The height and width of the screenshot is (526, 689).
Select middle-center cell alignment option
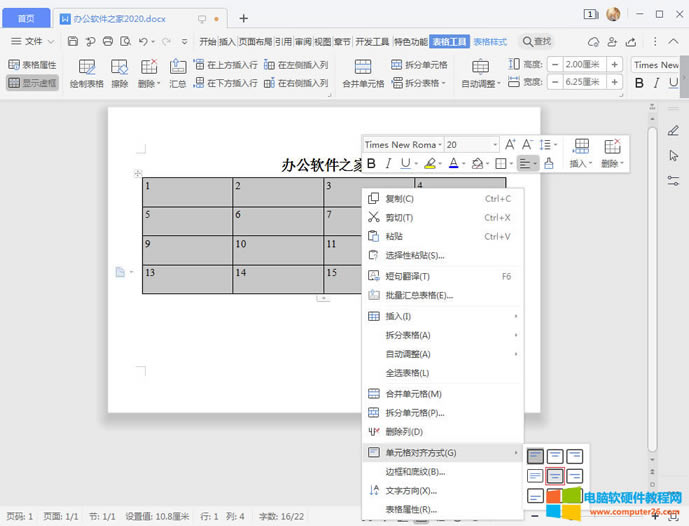(555, 476)
